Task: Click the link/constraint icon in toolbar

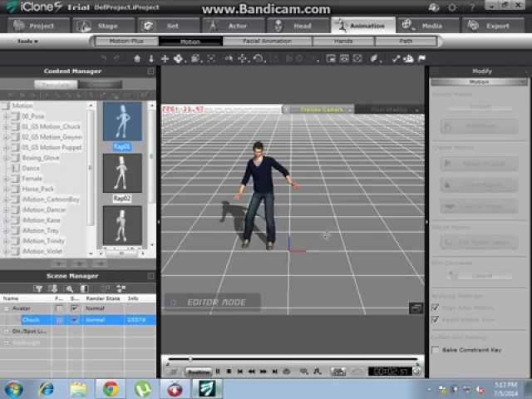Action: click(396, 59)
